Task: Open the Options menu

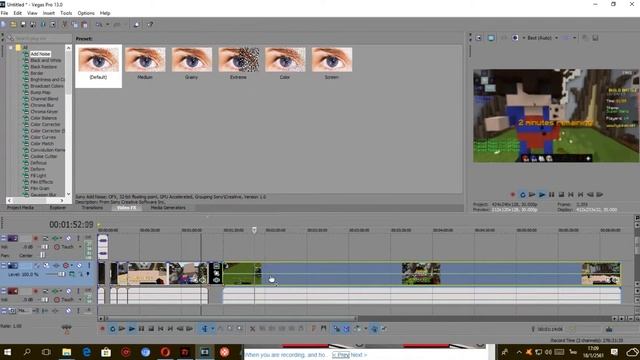Action: (86, 13)
